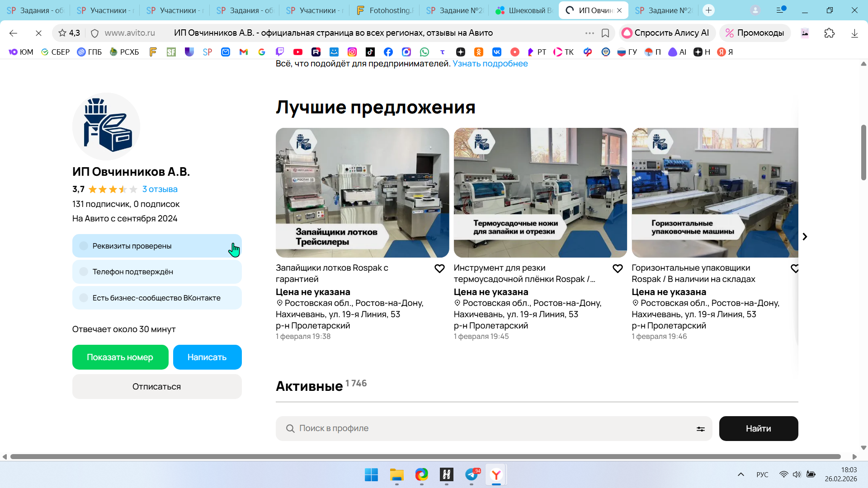
Task: Favorite the Запайщики лотков Rospak listing
Action: click(439, 268)
